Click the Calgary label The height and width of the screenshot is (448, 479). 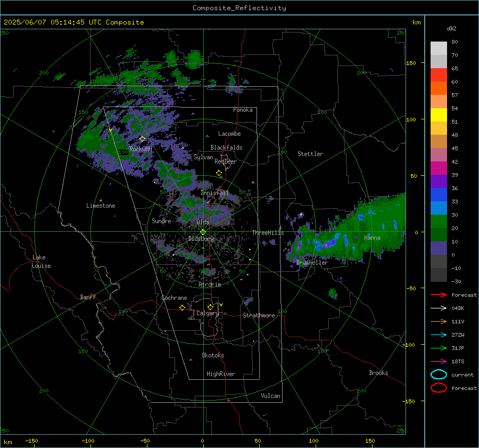[x=208, y=313]
